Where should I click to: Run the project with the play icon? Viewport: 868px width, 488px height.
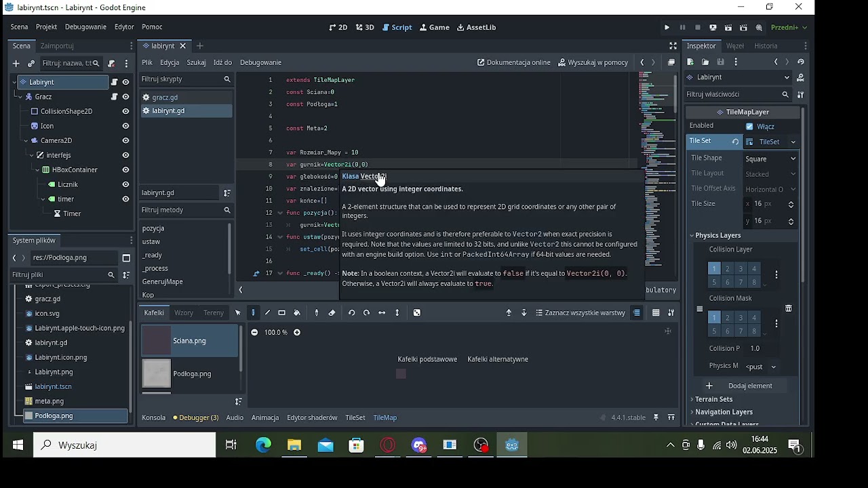tap(667, 28)
